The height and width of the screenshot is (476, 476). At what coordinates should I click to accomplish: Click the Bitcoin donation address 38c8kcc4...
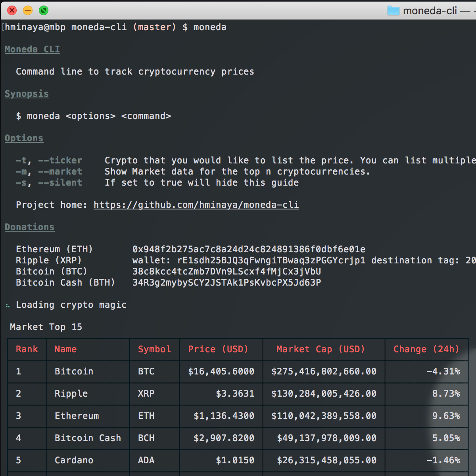click(x=226, y=271)
